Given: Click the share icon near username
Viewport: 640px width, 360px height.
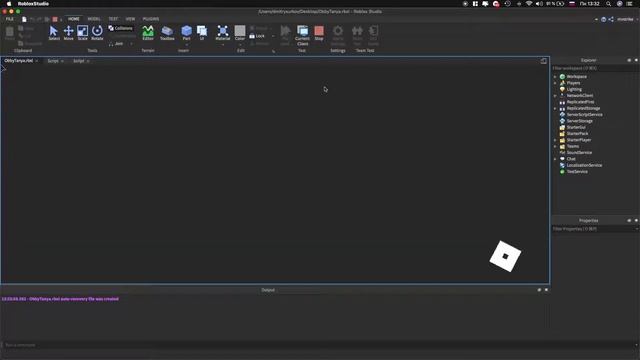Looking at the screenshot, I should (x=611, y=19).
